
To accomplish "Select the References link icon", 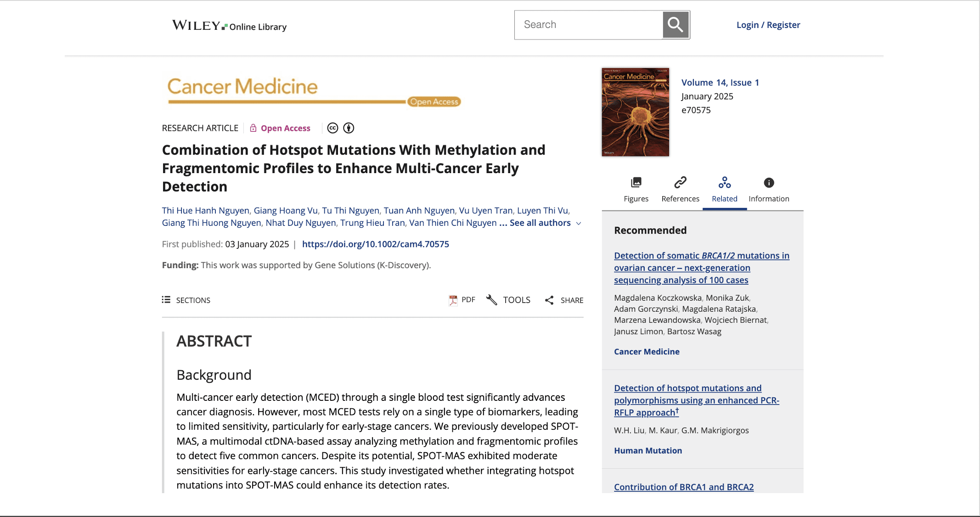I will click(x=680, y=182).
